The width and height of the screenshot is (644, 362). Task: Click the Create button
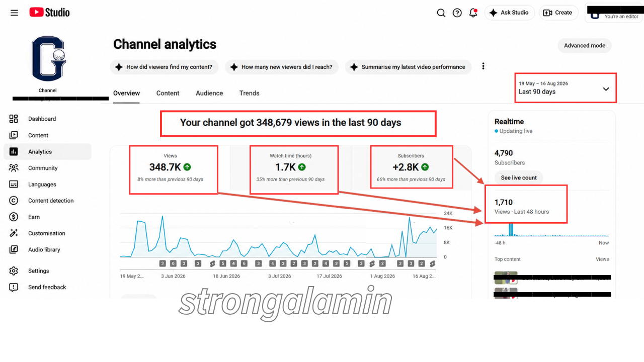[558, 13]
